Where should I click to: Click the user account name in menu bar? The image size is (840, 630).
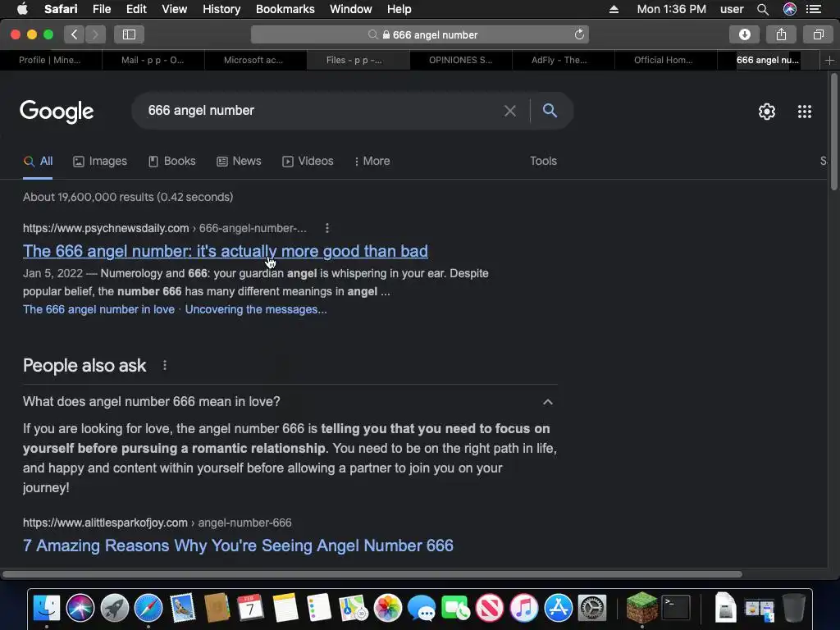pos(731,9)
